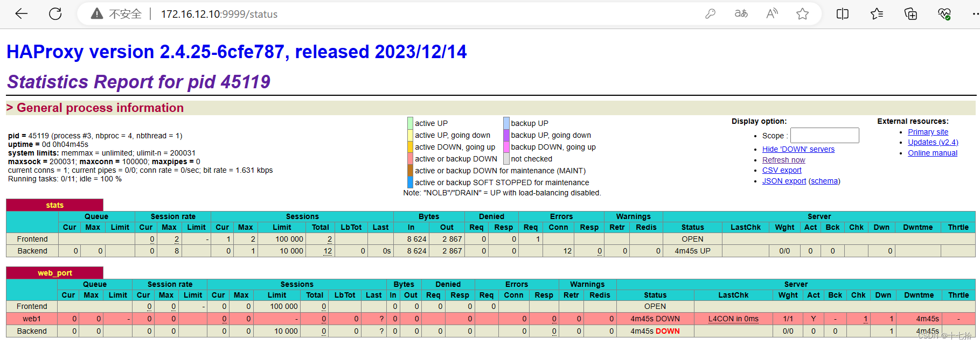This screenshot has height=345, width=980.
Task: Click the HAProxy version heading
Action: [237, 52]
